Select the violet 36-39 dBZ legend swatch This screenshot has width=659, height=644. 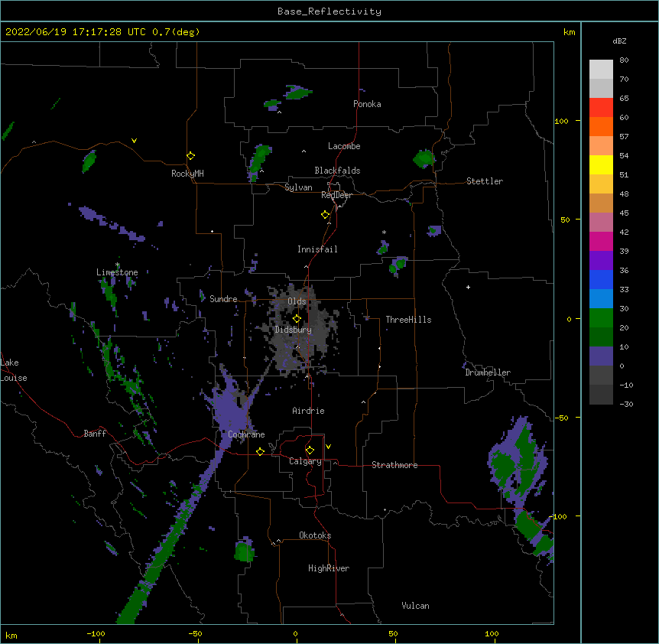(601, 261)
